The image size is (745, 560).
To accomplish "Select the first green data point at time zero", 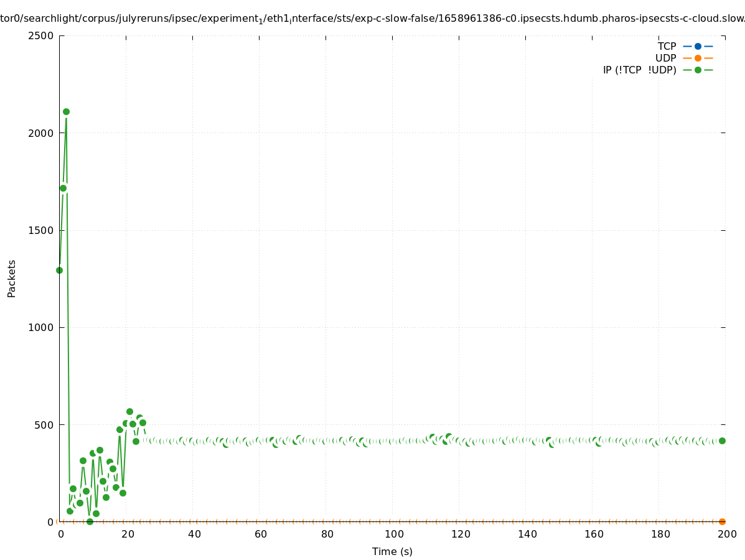I will [x=60, y=270].
